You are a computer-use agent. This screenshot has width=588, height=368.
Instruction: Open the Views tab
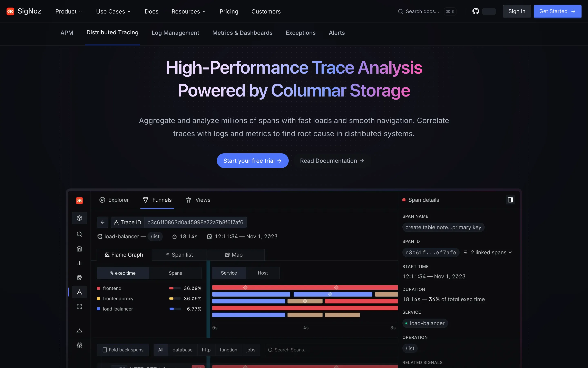pos(198,200)
